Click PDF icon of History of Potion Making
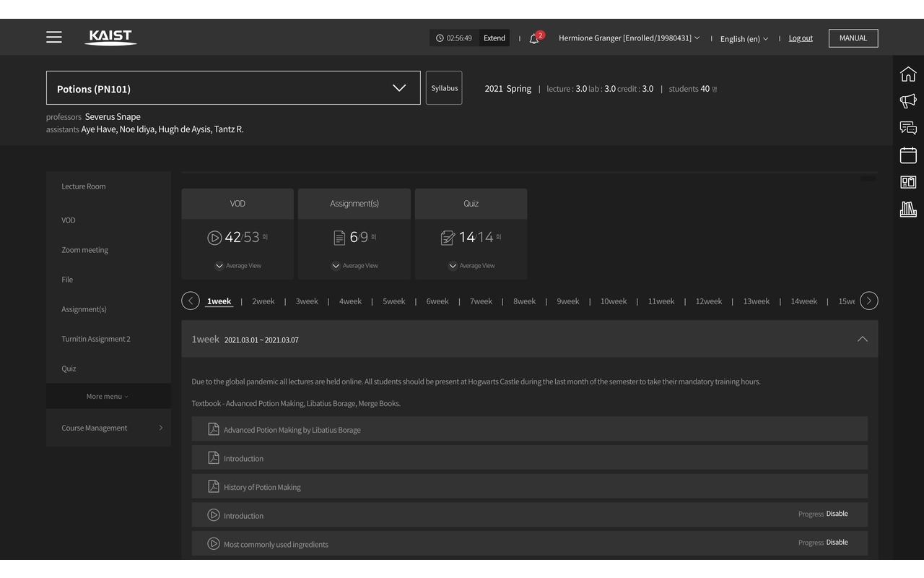The image size is (924, 578). [x=213, y=486]
